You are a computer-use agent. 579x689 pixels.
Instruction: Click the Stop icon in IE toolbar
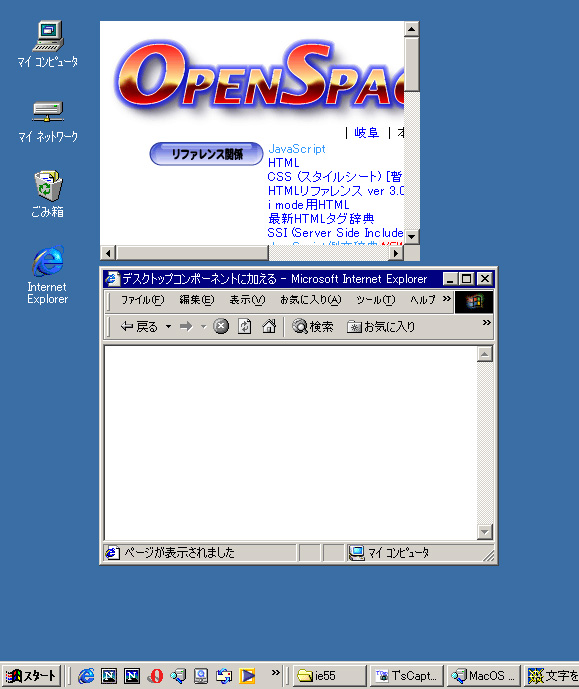[221, 326]
